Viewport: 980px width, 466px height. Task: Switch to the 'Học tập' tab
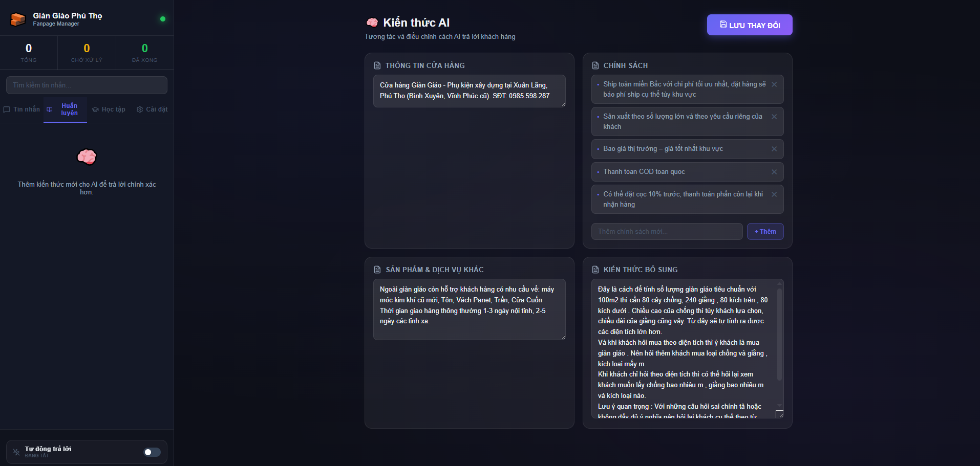[109, 109]
